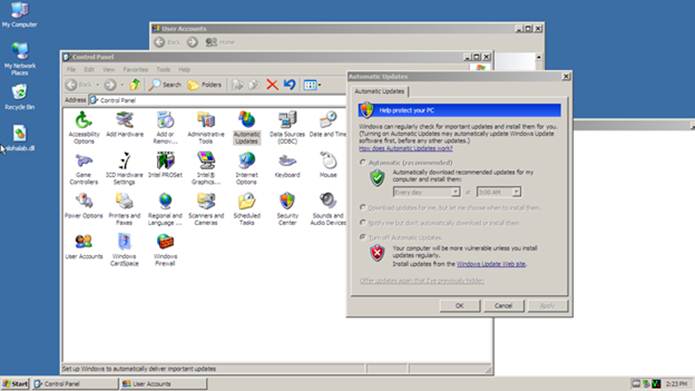This screenshot has height=391, width=695.
Task: Click the Search toolbar button
Action: pos(165,85)
